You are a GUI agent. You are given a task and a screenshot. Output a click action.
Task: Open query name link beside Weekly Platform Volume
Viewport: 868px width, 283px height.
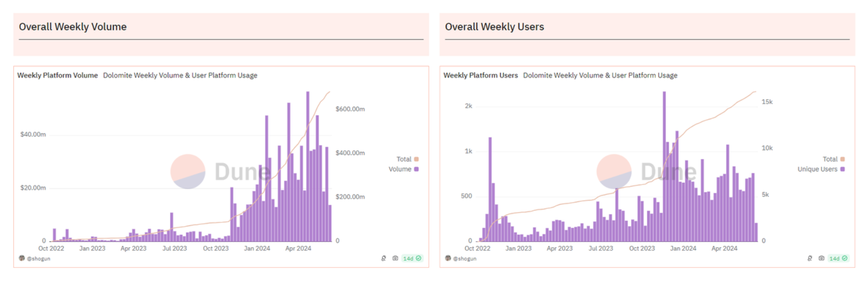pyautogui.click(x=180, y=75)
